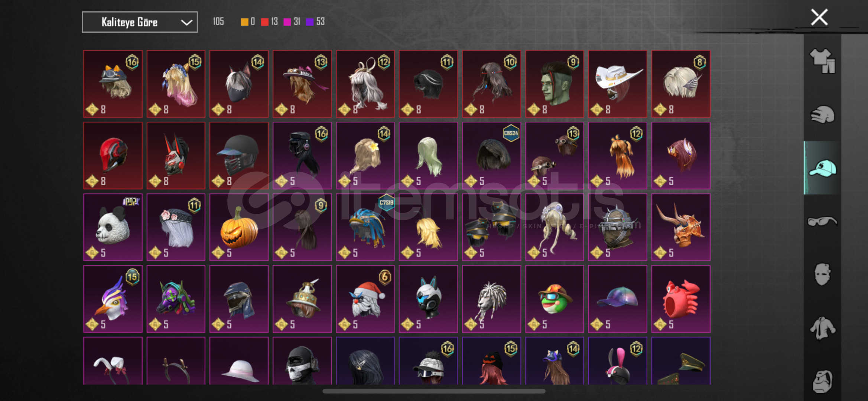This screenshot has width=868, height=401.
Task: Click the red rarity count swatch
Action: [x=264, y=22]
